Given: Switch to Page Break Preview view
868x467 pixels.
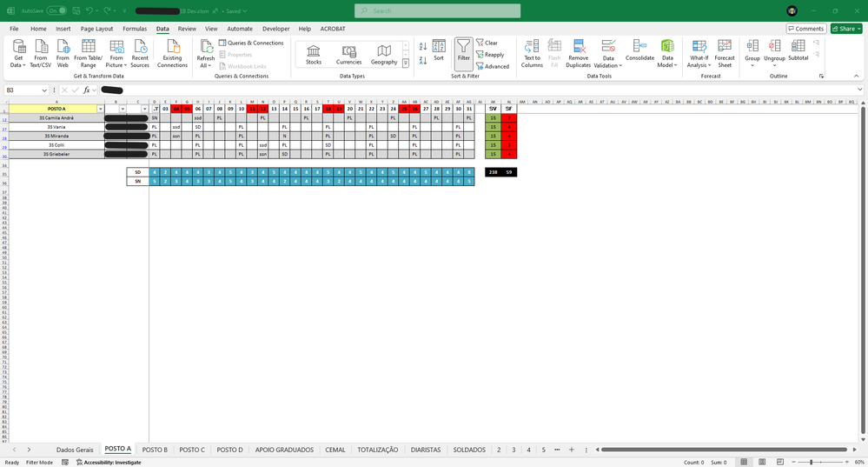Looking at the screenshot, I should [780, 462].
